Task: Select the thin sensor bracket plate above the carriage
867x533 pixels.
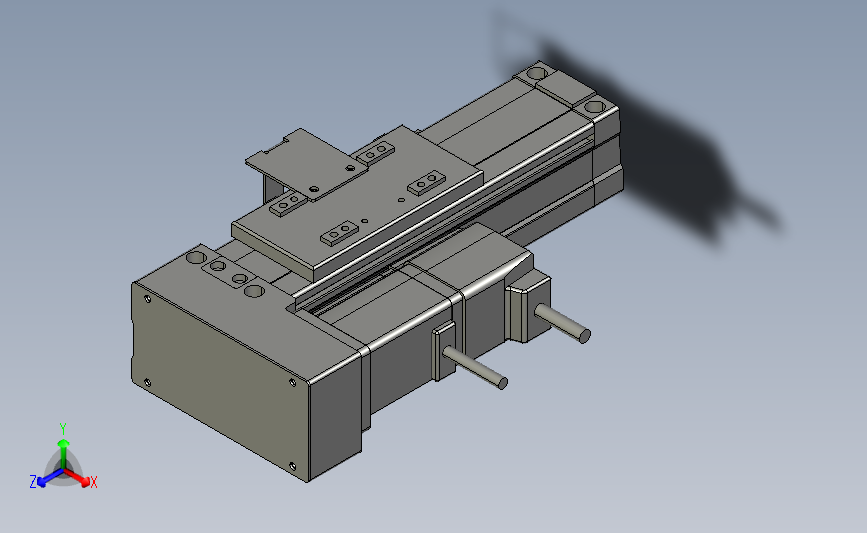Action: (x=307, y=163)
